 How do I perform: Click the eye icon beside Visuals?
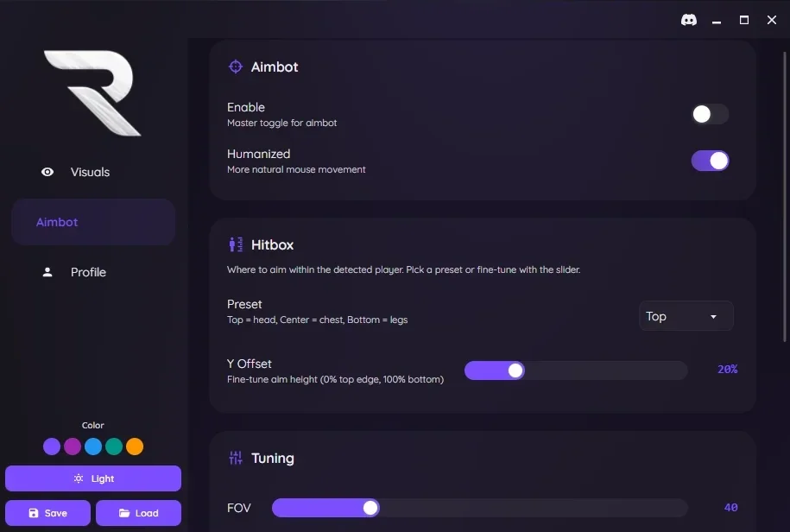47,172
